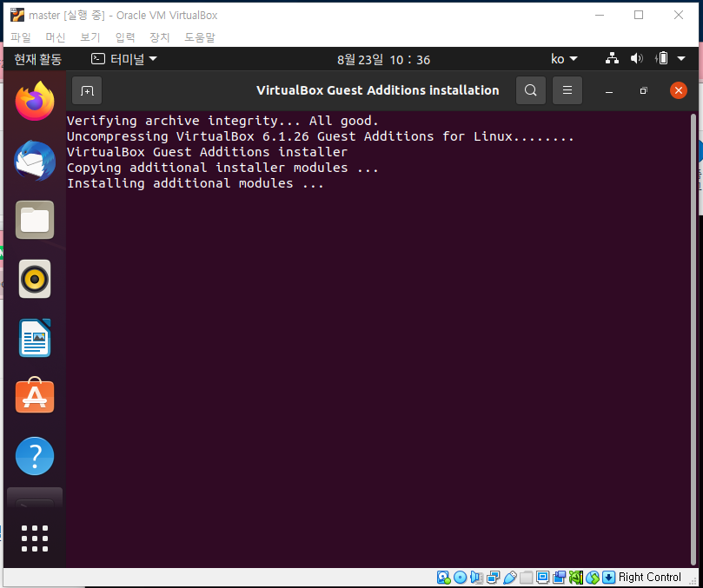Expand the GNOME system menu arrow
Image resolution: width=703 pixels, height=588 pixels.
pyautogui.click(x=681, y=58)
